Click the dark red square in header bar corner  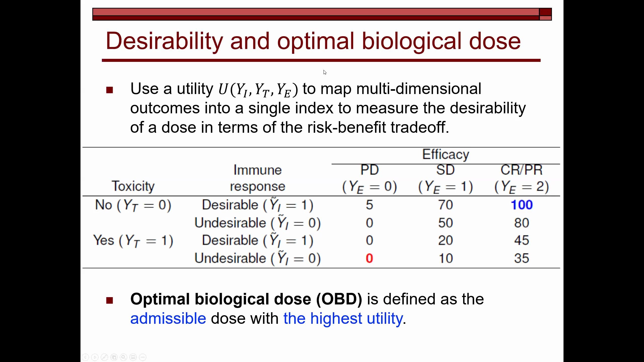[x=545, y=12]
